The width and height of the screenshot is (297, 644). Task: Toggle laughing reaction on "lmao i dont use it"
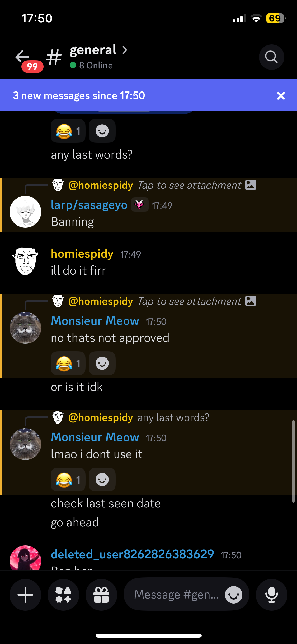[x=68, y=480]
